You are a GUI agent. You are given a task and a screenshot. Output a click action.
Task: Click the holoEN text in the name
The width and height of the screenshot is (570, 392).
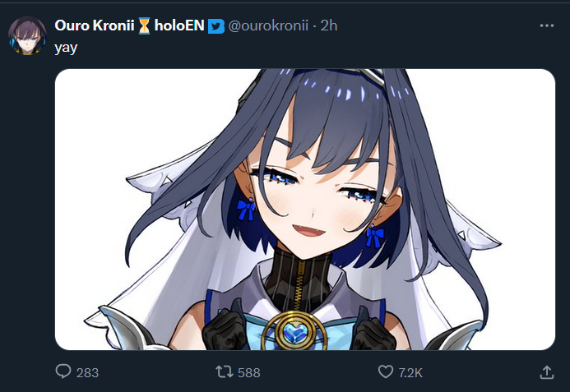coord(179,25)
